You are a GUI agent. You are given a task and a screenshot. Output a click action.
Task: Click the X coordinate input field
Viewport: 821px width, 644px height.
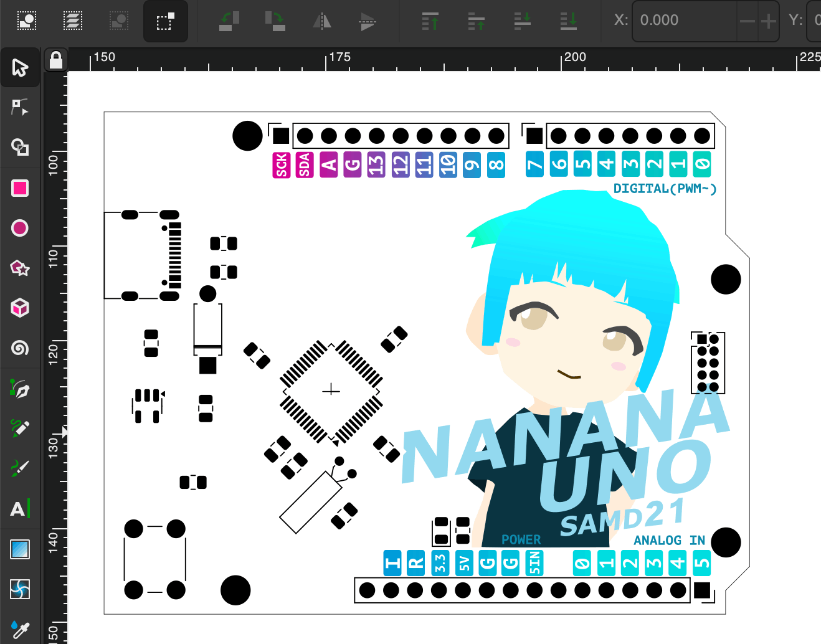pos(685,21)
